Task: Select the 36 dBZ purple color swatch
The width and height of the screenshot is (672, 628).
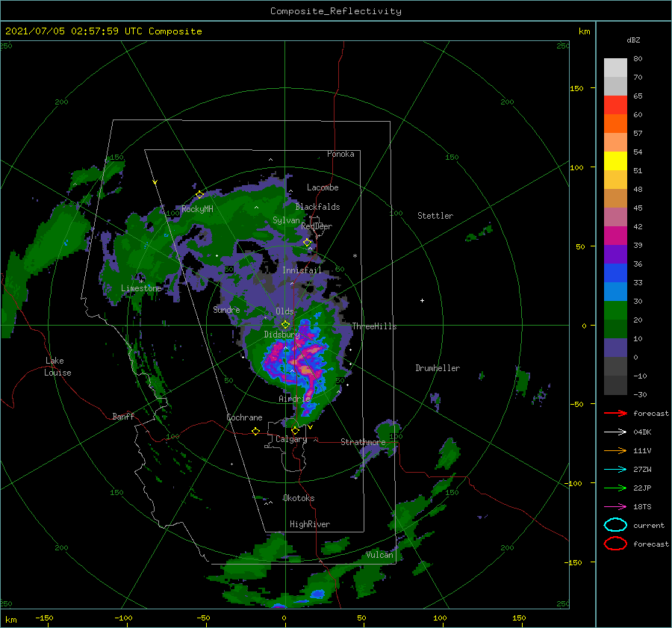Action: (615, 254)
